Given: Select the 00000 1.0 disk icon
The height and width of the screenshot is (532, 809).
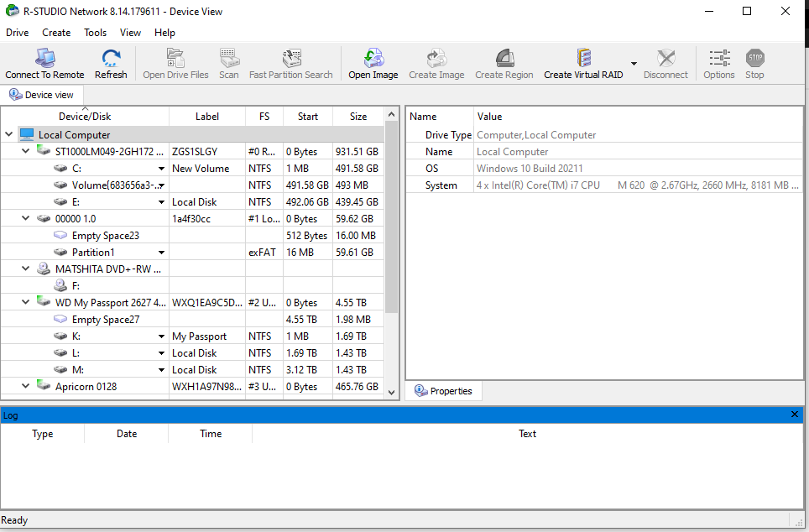Looking at the screenshot, I should [x=44, y=218].
